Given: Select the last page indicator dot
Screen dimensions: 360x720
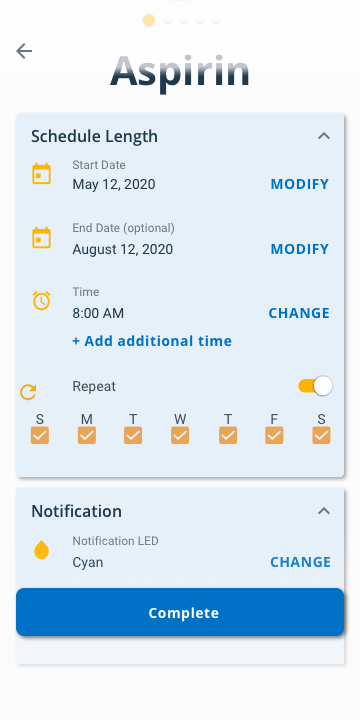Looking at the screenshot, I should pyautogui.click(x=216, y=20).
